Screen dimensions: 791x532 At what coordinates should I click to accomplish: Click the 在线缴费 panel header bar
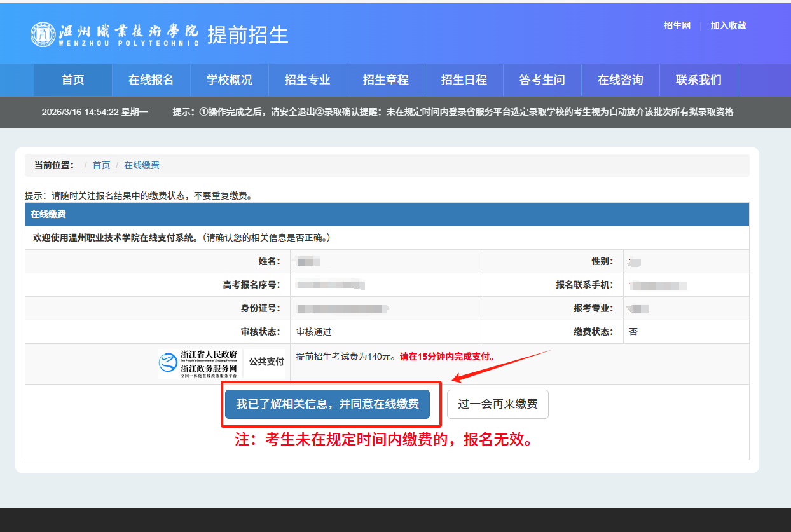[x=387, y=214]
